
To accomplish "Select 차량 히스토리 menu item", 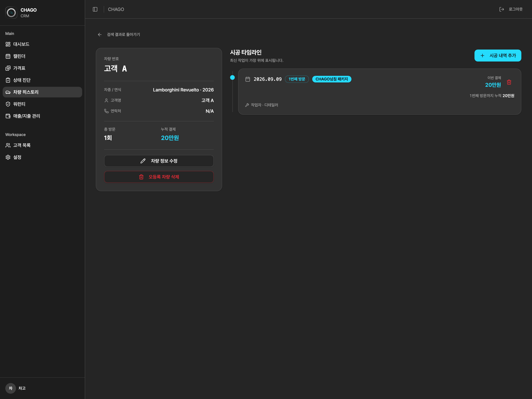I will pyautogui.click(x=42, y=92).
